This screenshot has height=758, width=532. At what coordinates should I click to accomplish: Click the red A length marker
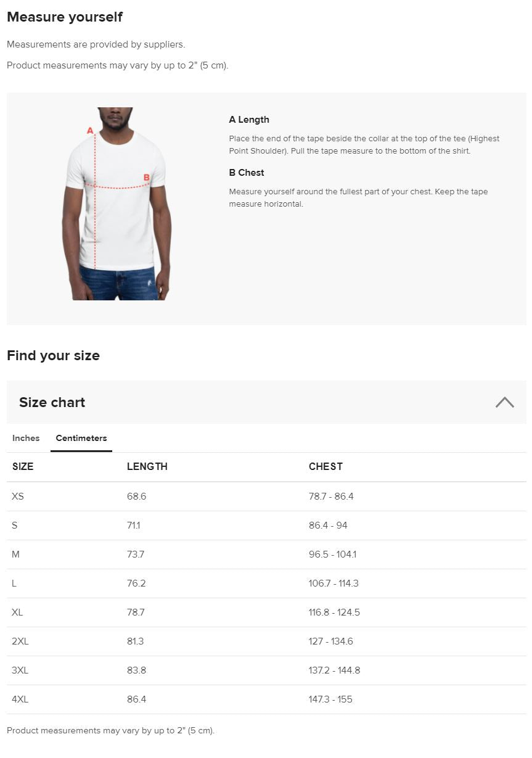[x=90, y=131]
